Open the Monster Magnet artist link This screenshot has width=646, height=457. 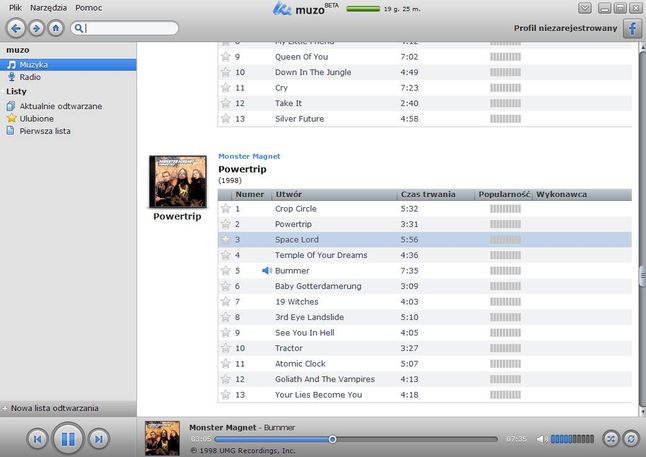pos(249,156)
